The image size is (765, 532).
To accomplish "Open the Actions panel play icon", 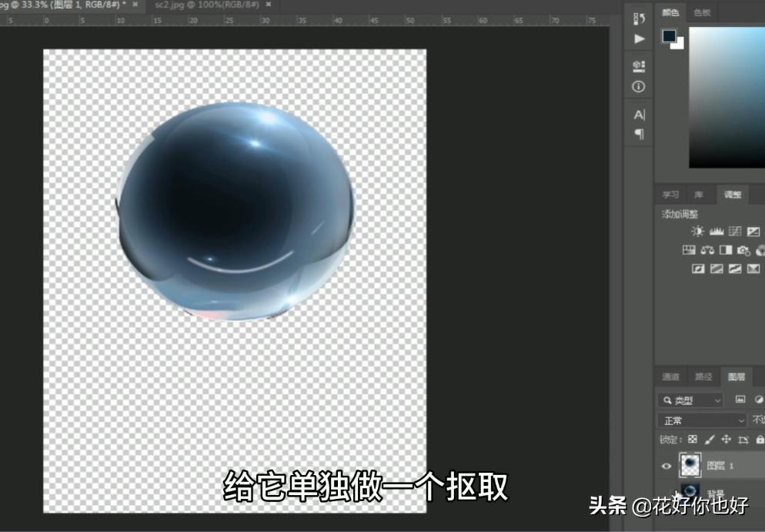I will coord(639,37).
